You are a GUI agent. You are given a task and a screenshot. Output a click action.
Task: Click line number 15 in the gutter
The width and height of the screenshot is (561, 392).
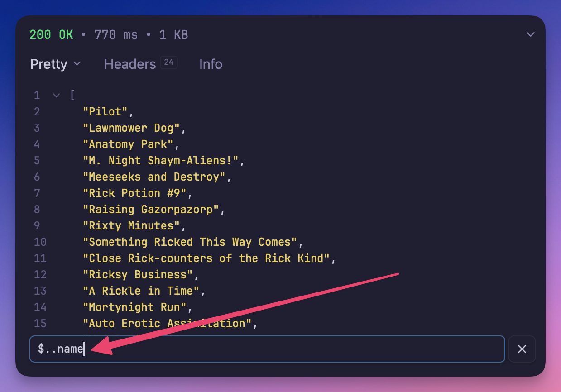tap(40, 323)
